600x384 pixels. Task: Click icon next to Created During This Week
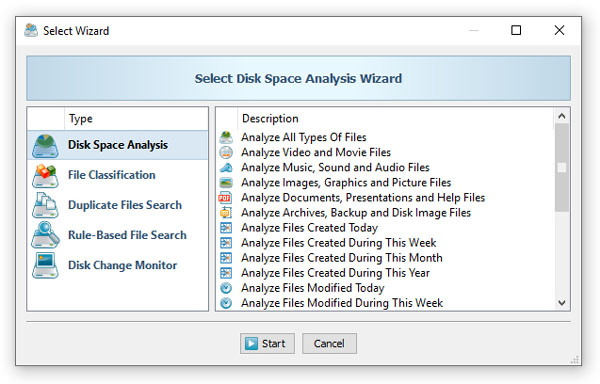pos(226,243)
